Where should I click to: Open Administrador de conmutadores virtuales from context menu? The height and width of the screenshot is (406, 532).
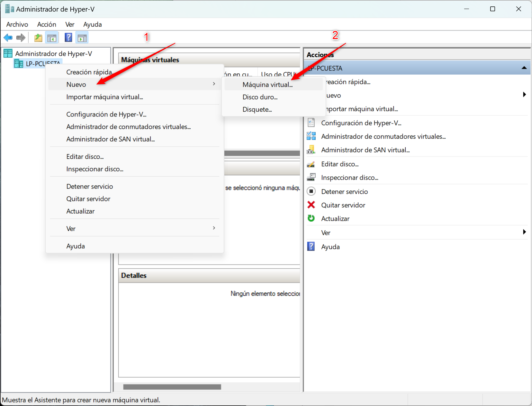click(135, 127)
